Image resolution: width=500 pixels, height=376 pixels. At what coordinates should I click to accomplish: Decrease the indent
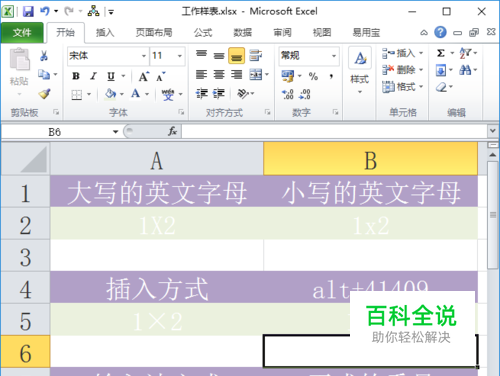(x=202, y=94)
